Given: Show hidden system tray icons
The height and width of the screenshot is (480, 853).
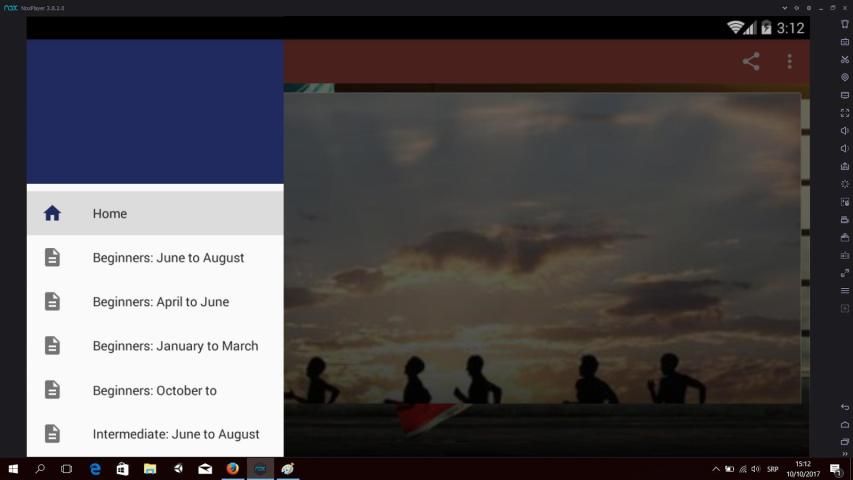Looking at the screenshot, I should (715, 469).
